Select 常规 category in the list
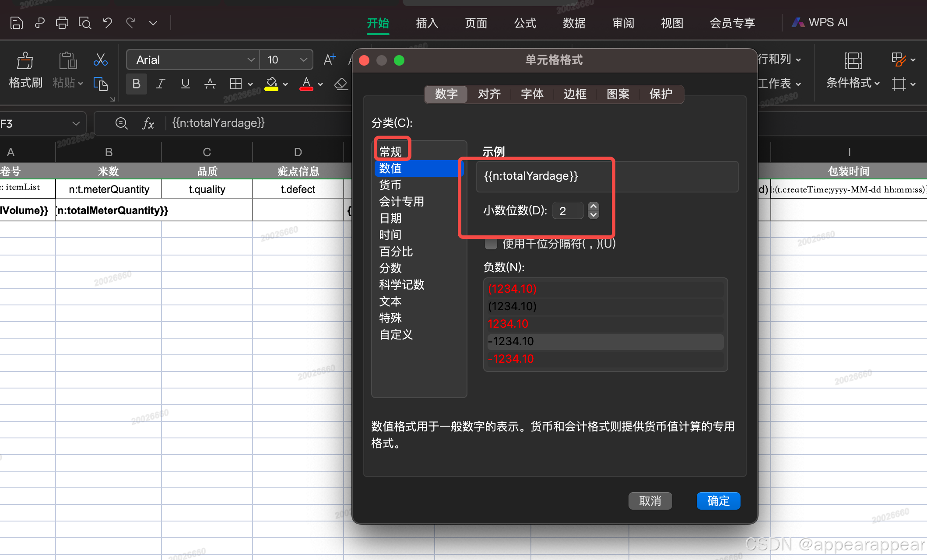The width and height of the screenshot is (927, 560). [x=390, y=151]
